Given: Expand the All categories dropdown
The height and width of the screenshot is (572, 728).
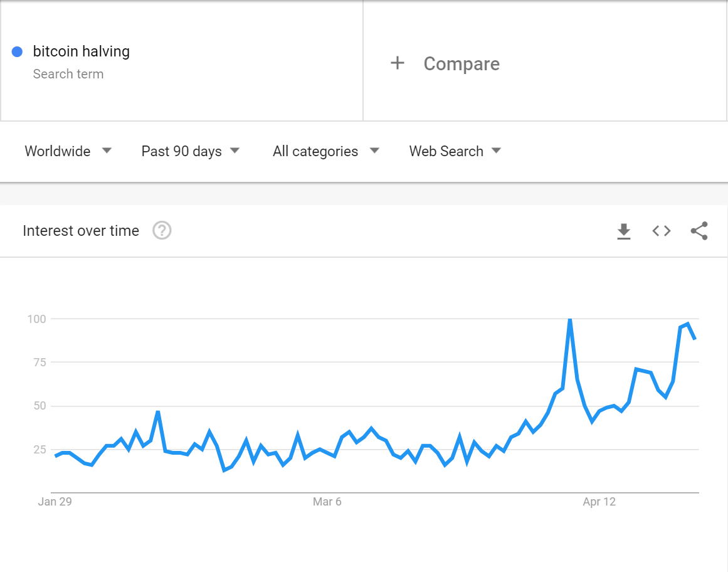Looking at the screenshot, I should click(326, 151).
